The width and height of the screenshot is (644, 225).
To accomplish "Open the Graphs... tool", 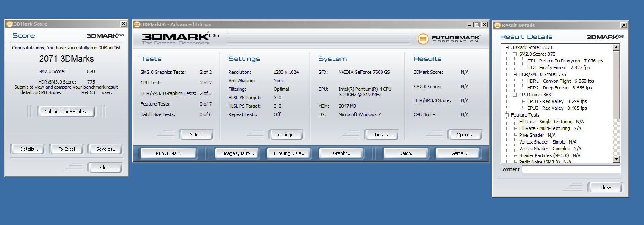I will pyautogui.click(x=342, y=153).
